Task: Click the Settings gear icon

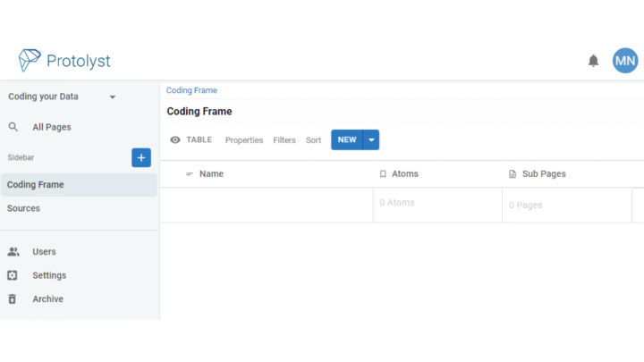Action: point(13,275)
